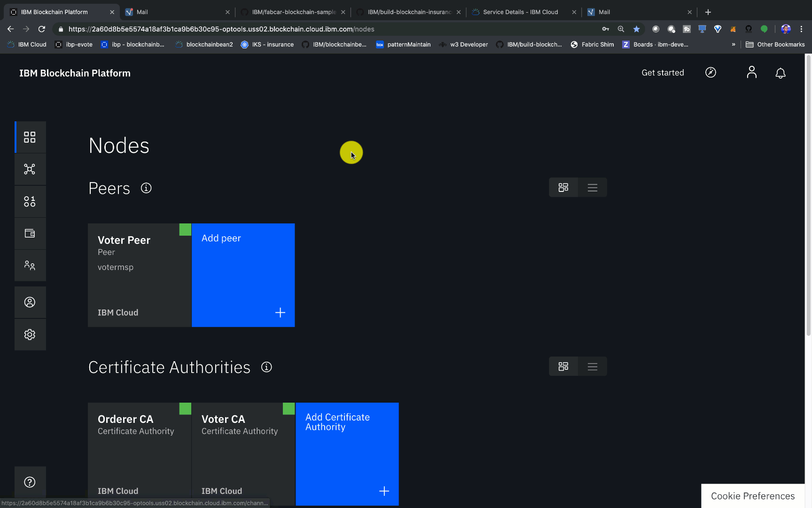The height and width of the screenshot is (508, 812).
Task: Switch Certificate Authorities to list view
Action: tap(593, 366)
